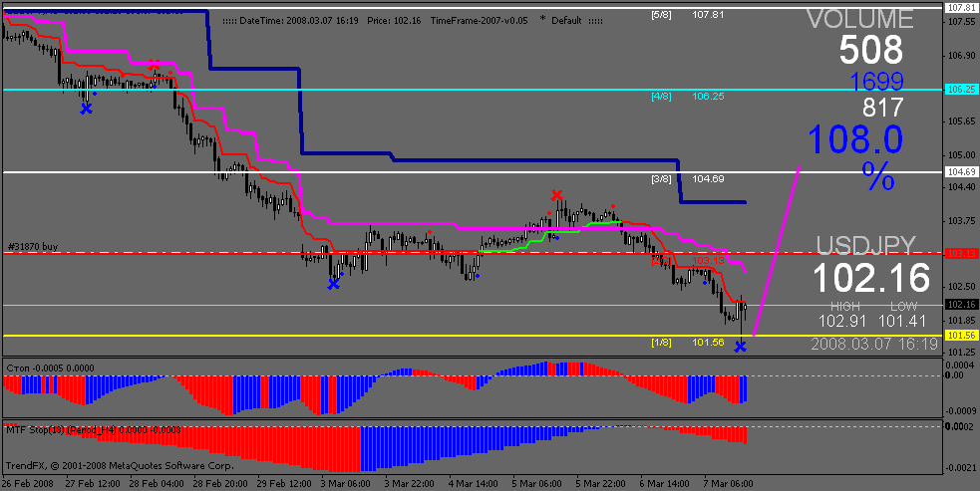Click the cyan '106.25' box on the price axis
Viewport: 980px width, 491px height.
click(x=961, y=90)
